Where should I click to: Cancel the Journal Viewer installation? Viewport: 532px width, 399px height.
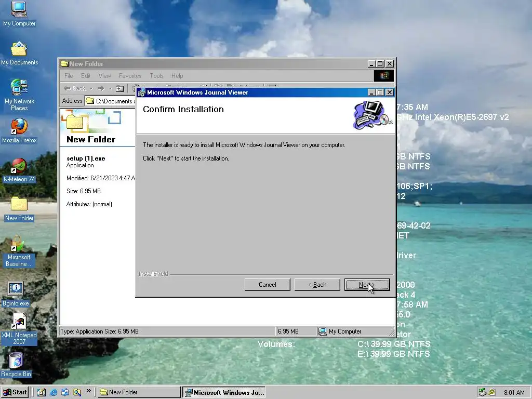(268, 285)
